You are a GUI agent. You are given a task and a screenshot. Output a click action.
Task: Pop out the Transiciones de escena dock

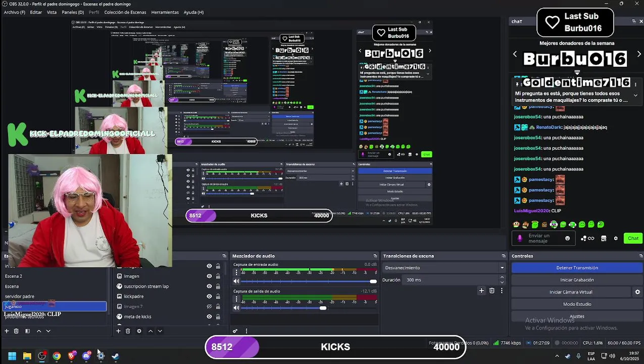tap(504, 256)
